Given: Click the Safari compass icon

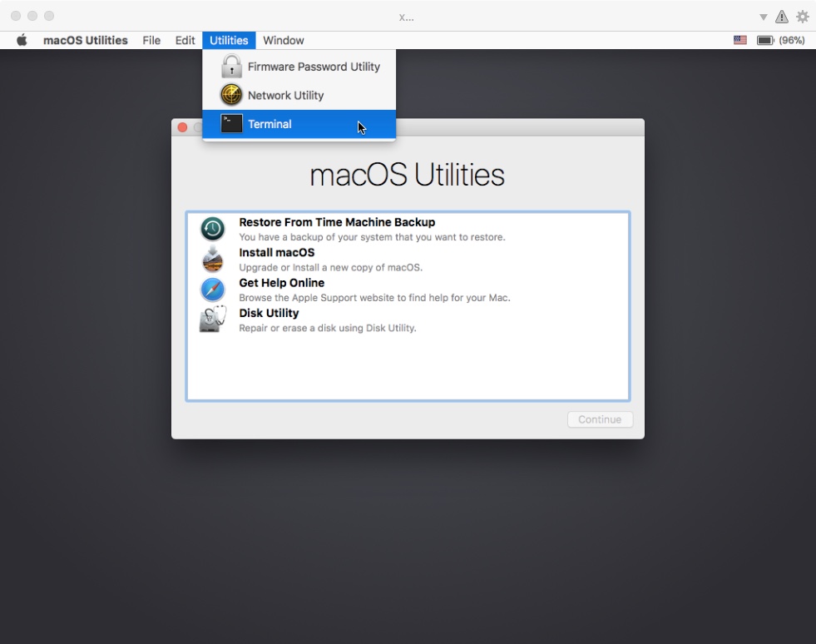Looking at the screenshot, I should click(x=213, y=290).
